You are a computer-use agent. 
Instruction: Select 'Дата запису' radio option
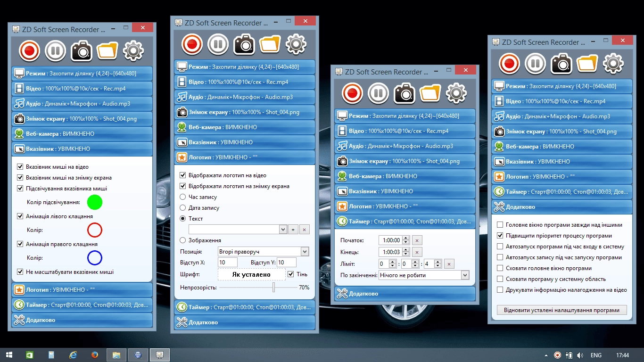[183, 208]
